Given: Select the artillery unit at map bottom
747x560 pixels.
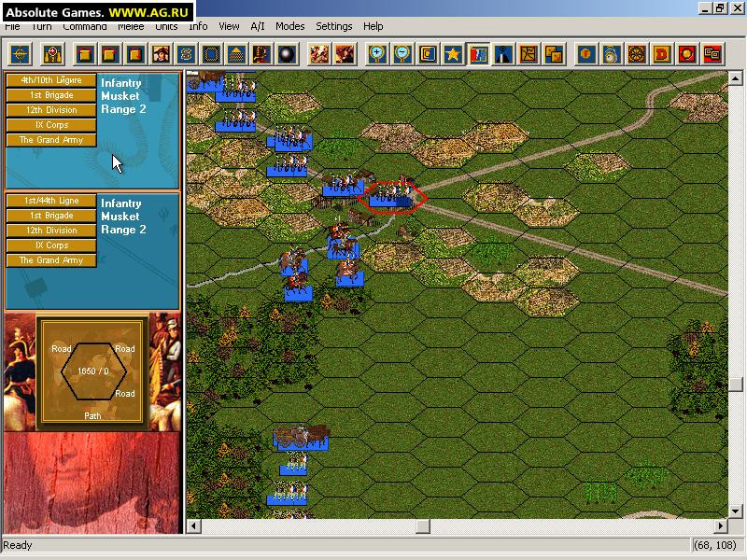Looking at the screenshot, I should pos(301,438).
